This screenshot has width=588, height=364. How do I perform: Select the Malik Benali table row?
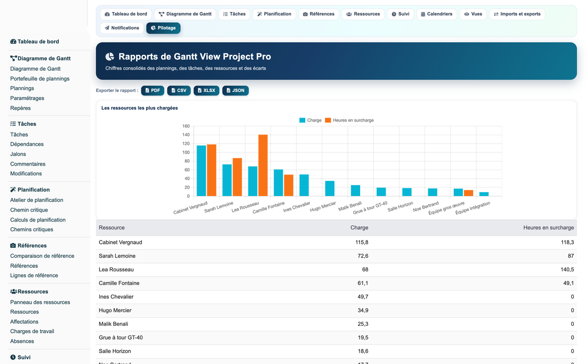[x=336, y=324]
